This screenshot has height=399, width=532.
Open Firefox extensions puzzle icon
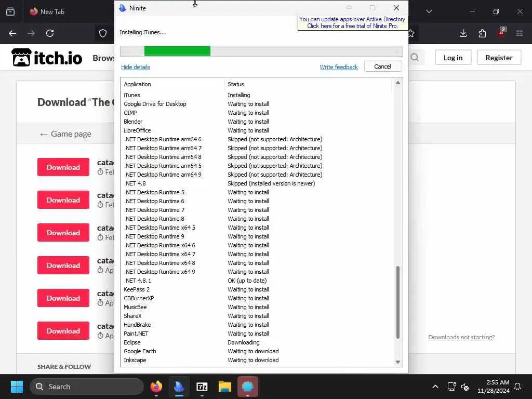(482, 33)
